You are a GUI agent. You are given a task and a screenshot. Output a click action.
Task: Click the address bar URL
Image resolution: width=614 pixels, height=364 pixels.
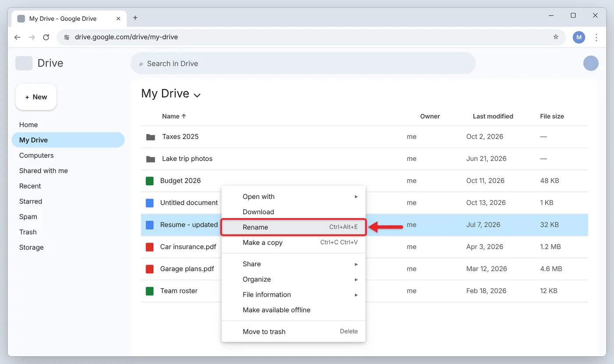126,37
